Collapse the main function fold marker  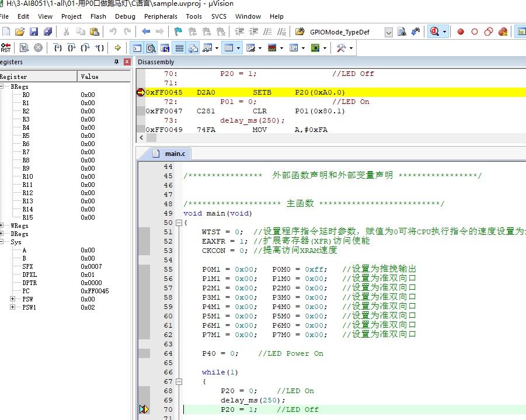[179, 223]
